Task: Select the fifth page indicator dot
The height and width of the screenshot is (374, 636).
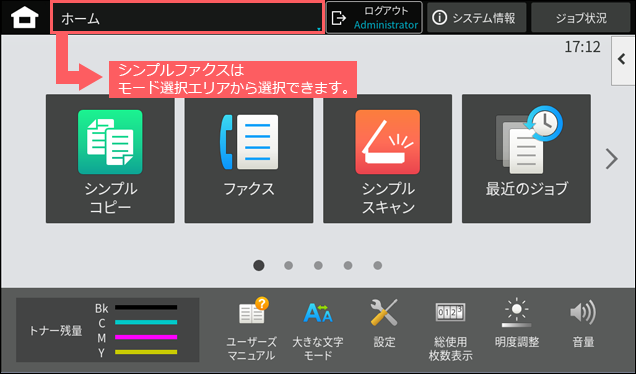Action: (378, 265)
